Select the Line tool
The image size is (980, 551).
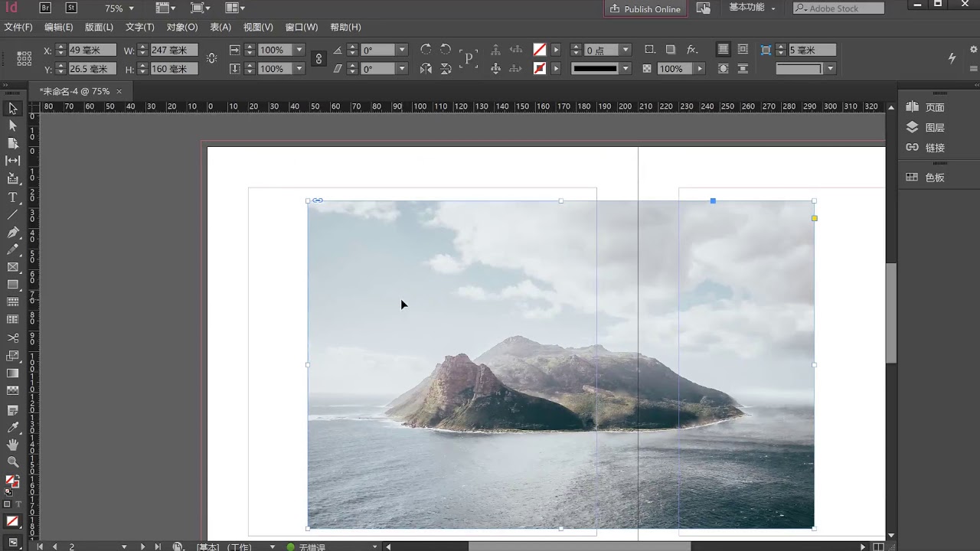click(x=12, y=215)
